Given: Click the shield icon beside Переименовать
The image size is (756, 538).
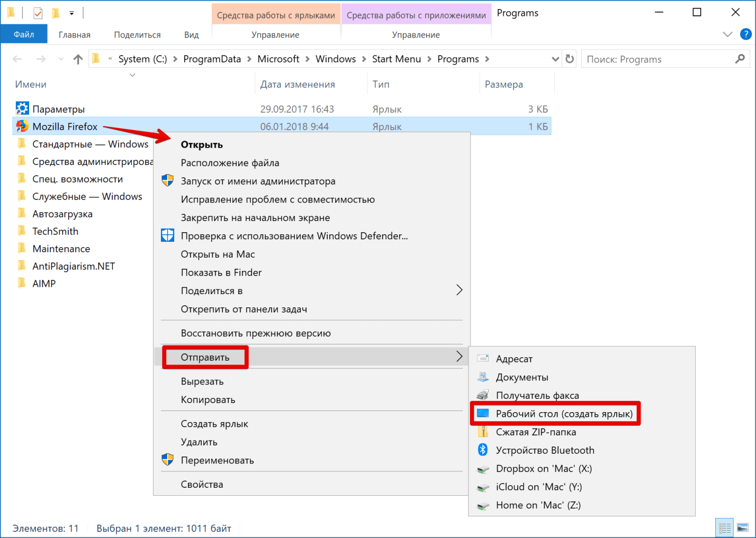Looking at the screenshot, I should pyautogui.click(x=167, y=460).
